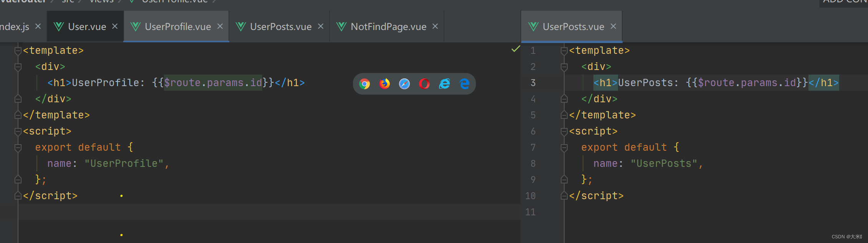The image size is (868, 243).
Task: Close the UserProfile.vue tab
Action: point(220,26)
